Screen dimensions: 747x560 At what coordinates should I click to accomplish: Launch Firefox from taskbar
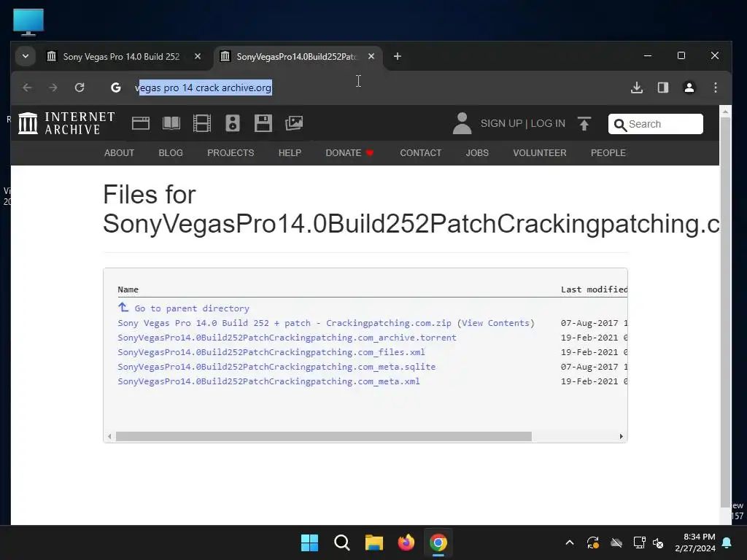(x=406, y=542)
